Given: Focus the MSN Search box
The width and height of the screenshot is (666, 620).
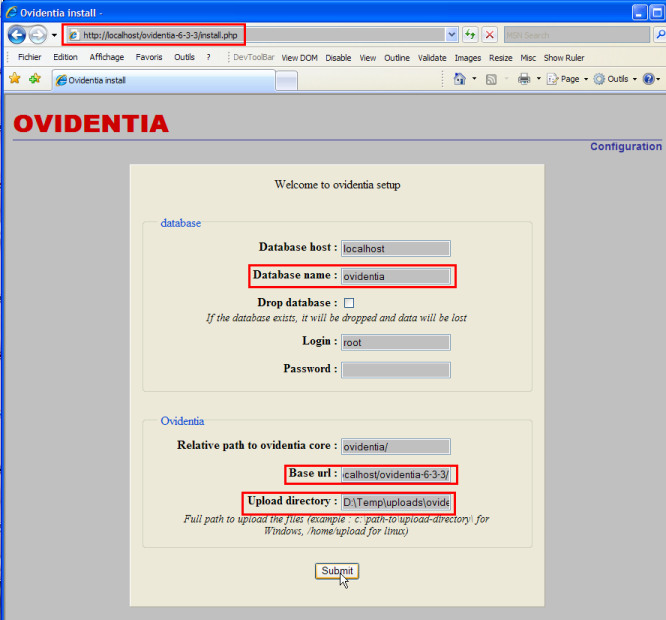Looking at the screenshot, I should pos(576,35).
